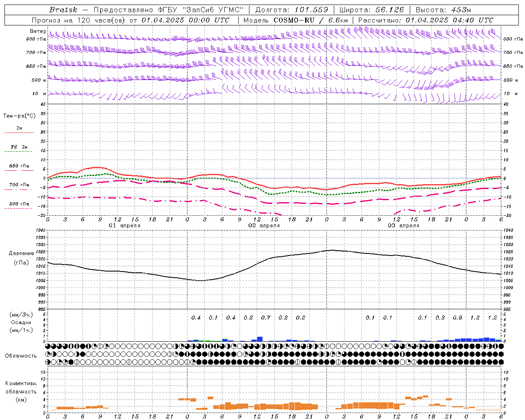Image resolution: width=525 pixels, height=420 pixels.
Task: Click the '02 апреля' date label
Action: coord(264,226)
